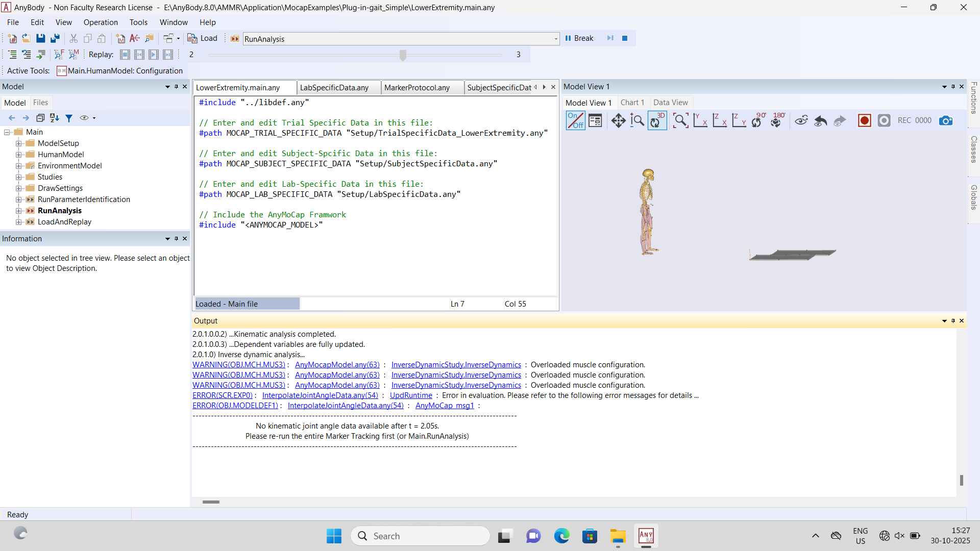The image size is (980, 551).
Task: Switch to the LabSpecificData.any tab
Action: point(334,88)
